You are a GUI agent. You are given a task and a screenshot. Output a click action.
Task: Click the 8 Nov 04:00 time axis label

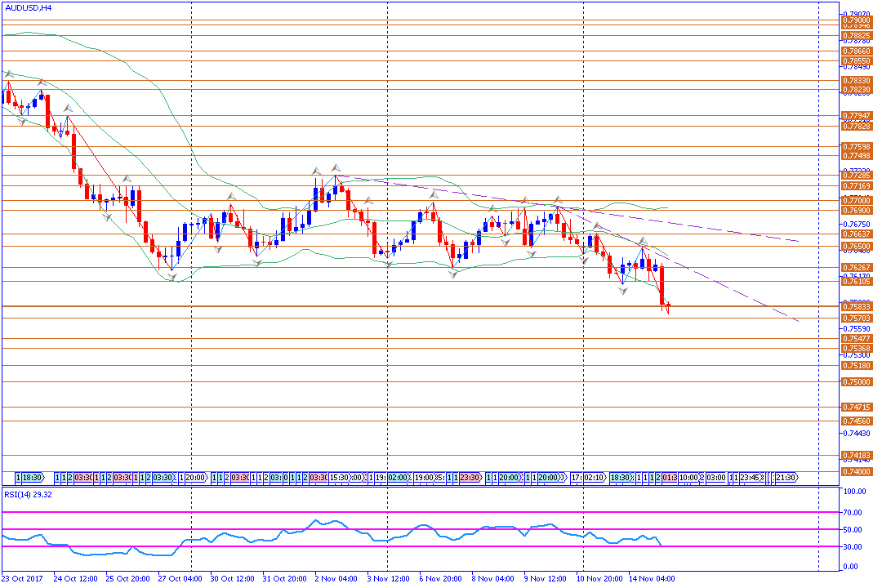tap(492, 578)
